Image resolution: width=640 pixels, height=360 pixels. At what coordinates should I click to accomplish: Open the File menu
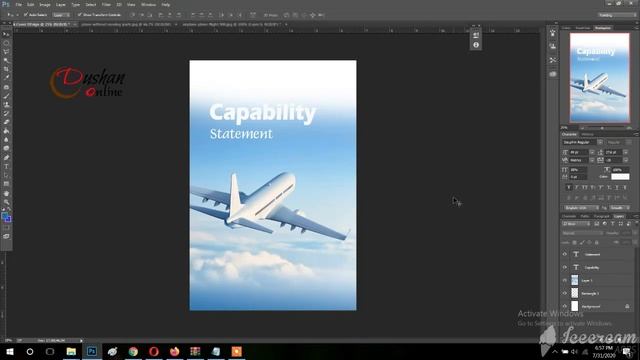[19, 4]
